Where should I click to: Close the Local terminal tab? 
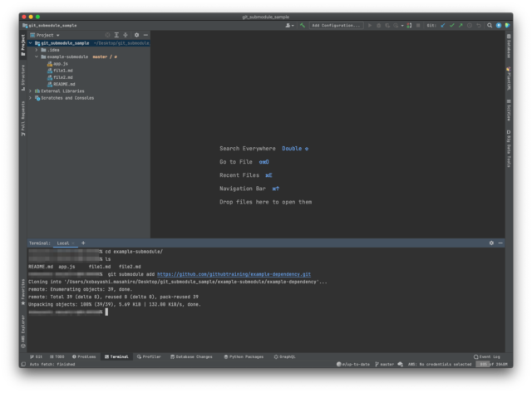point(73,243)
